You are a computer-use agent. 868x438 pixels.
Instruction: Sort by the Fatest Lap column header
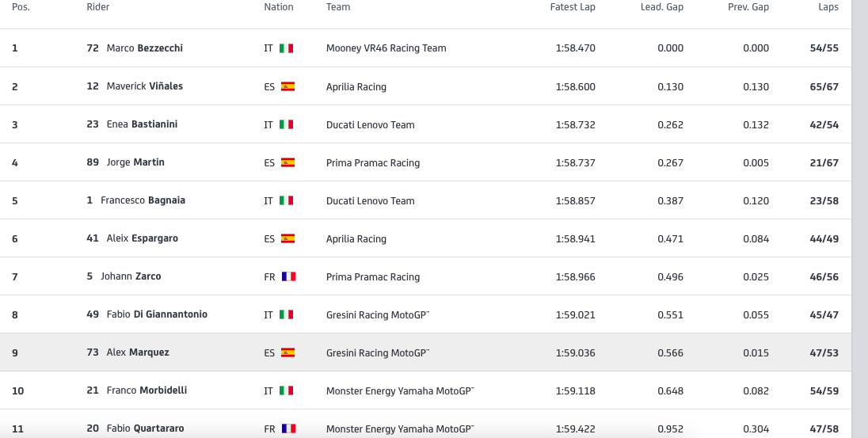573,7
